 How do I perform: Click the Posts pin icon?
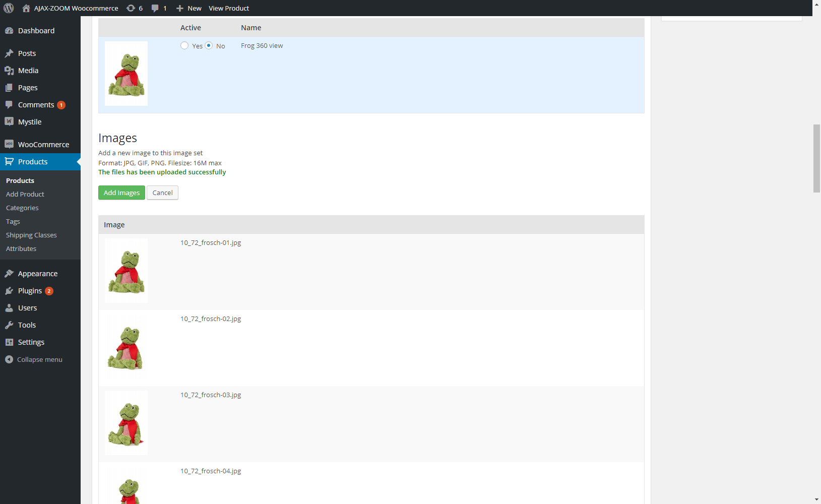(x=9, y=53)
